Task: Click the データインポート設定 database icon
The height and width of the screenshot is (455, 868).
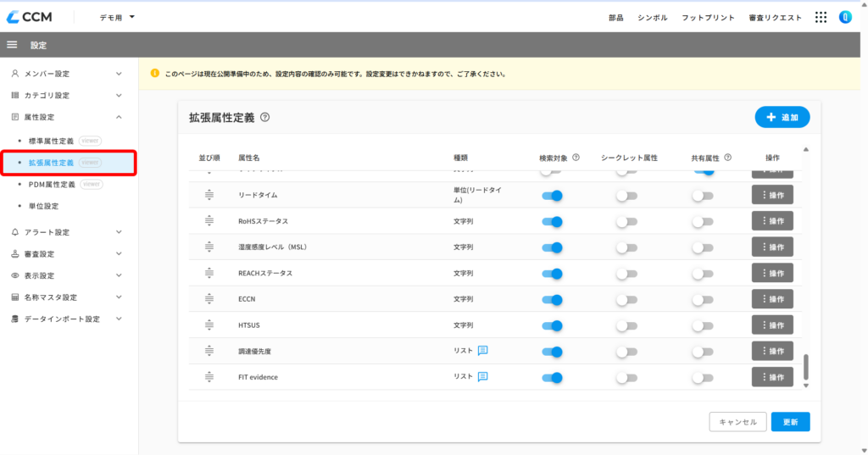Action: pos(15,319)
